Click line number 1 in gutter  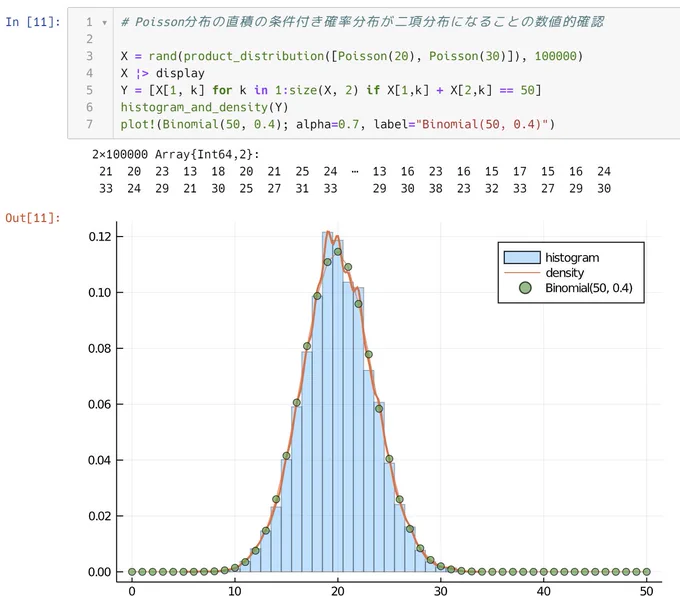89,22
